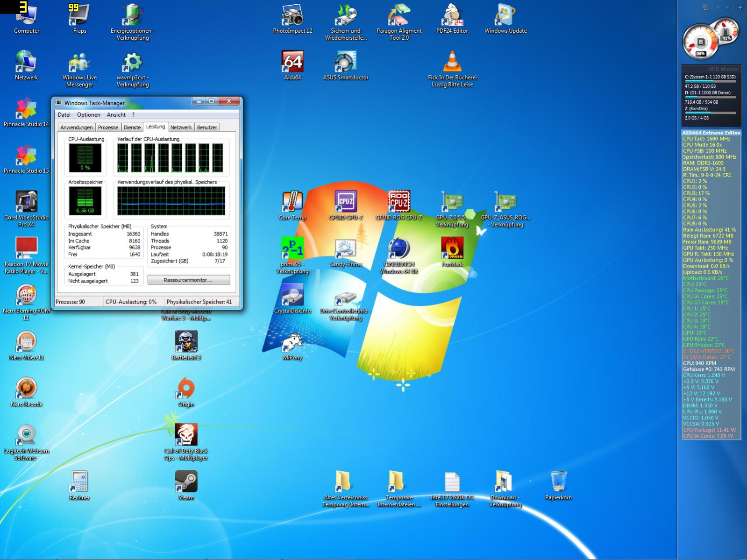Launch prime95 Verknüpfung shortcut
Image resolution: width=747 pixels, height=560 pixels.
pyautogui.click(x=292, y=255)
